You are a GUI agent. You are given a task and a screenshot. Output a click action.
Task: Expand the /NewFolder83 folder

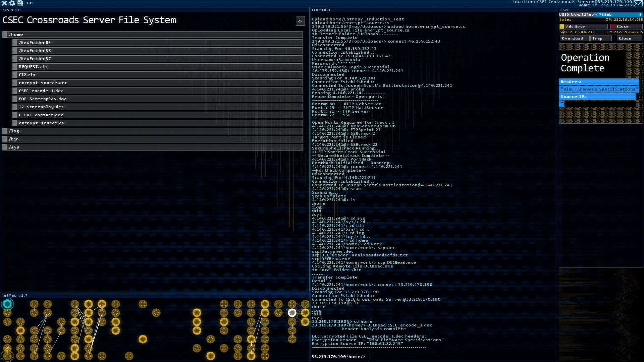(x=158, y=43)
